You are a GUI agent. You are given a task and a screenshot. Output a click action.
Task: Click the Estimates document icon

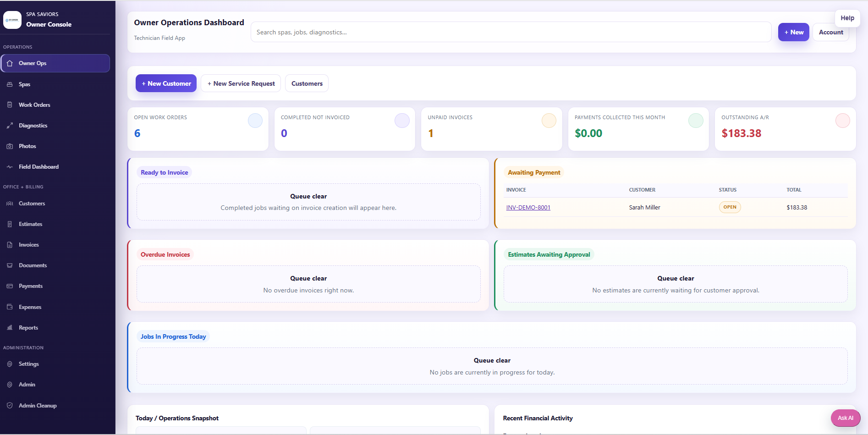(10, 224)
